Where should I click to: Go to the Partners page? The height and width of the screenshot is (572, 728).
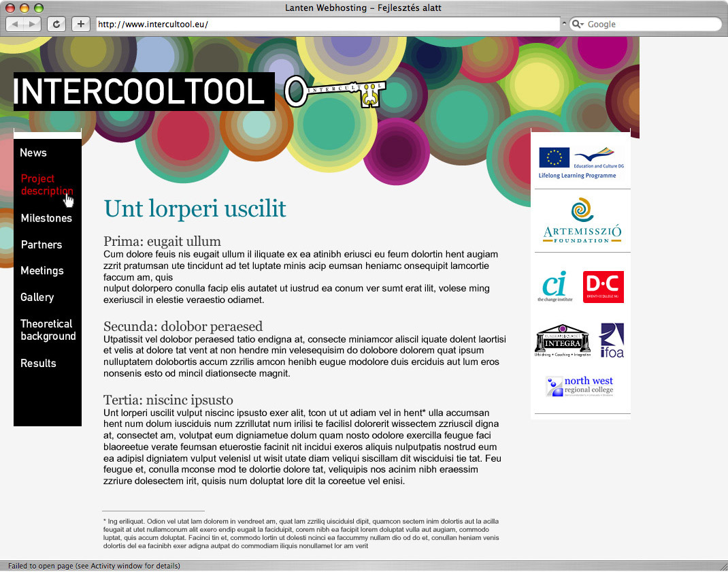pos(42,244)
